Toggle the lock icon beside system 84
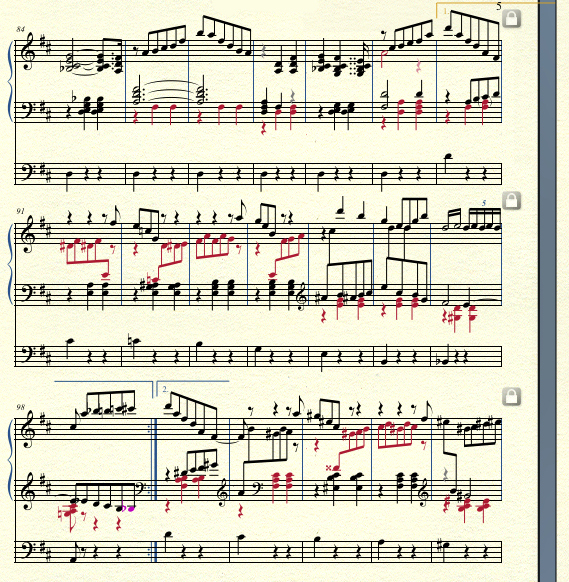Image resolution: width=569 pixels, height=582 pixels. [x=511, y=19]
